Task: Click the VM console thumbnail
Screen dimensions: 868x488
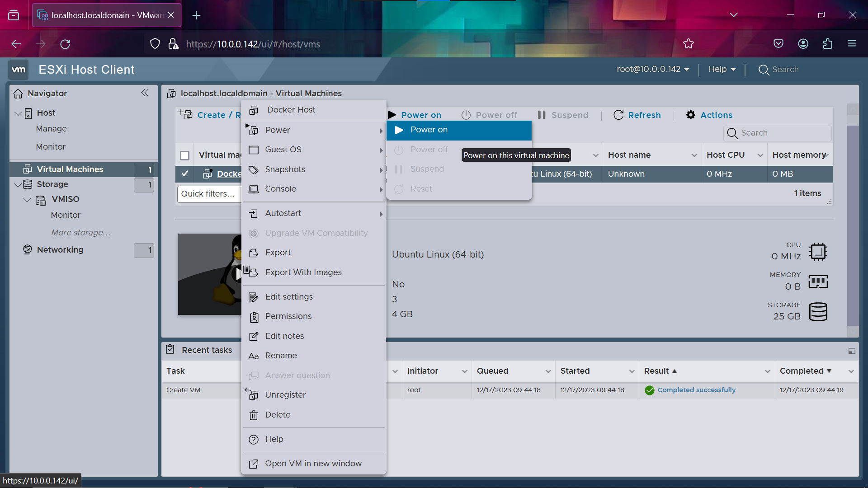Action: click(x=209, y=274)
